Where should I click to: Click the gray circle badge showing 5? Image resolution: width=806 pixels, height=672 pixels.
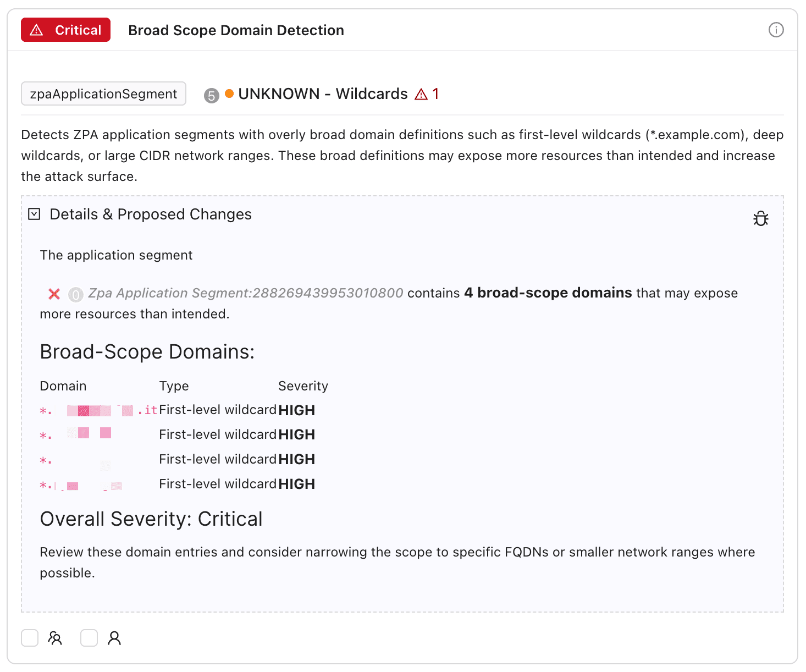(211, 96)
